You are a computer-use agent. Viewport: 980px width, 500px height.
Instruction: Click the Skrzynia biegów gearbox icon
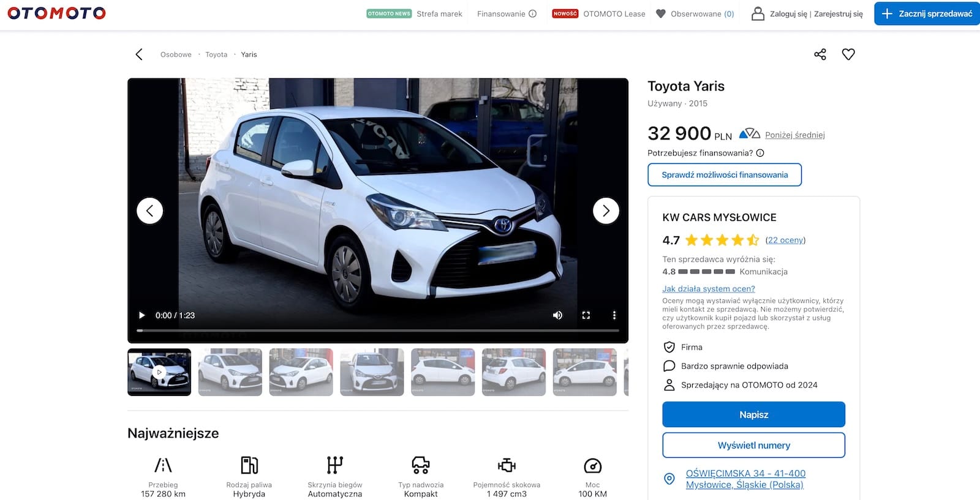pos(335,466)
